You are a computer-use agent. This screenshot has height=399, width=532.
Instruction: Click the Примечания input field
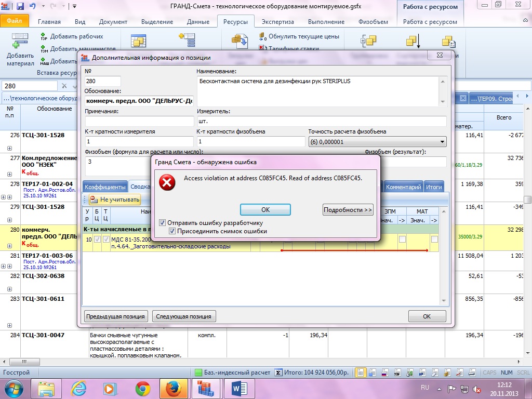pos(138,121)
